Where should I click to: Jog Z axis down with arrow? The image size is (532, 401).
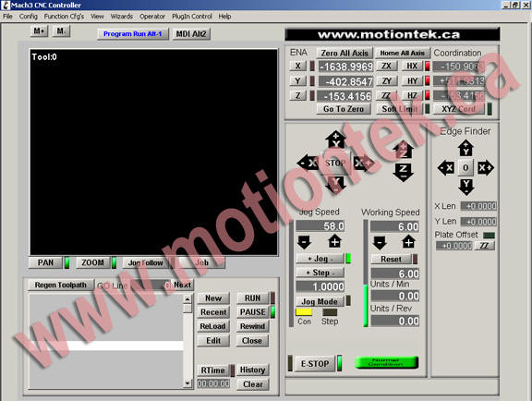(x=403, y=173)
